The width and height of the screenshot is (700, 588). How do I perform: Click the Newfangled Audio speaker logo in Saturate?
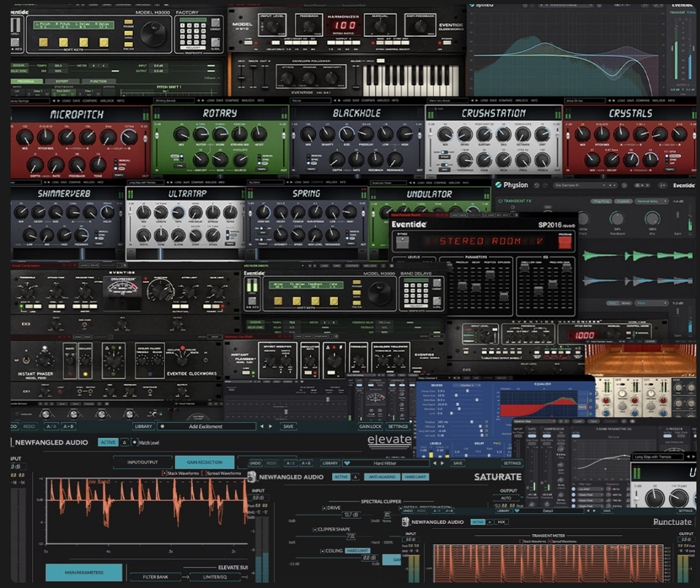[x=252, y=477]
